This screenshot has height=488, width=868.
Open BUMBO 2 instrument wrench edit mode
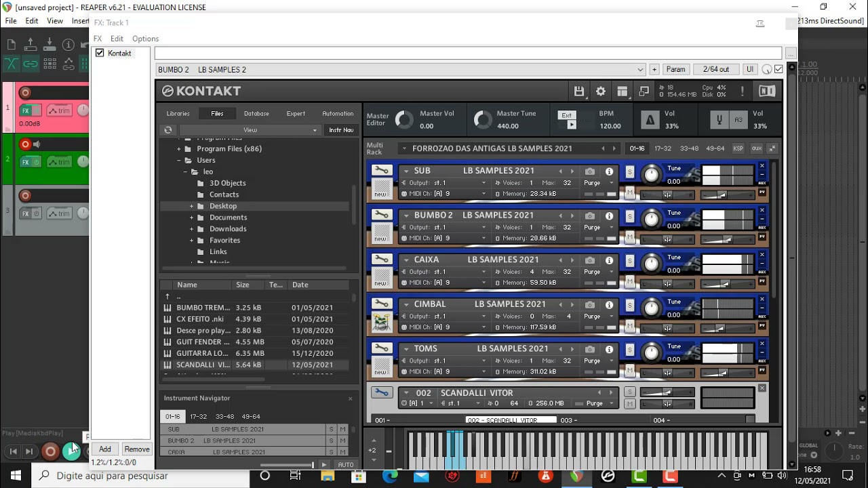[381, 216]
